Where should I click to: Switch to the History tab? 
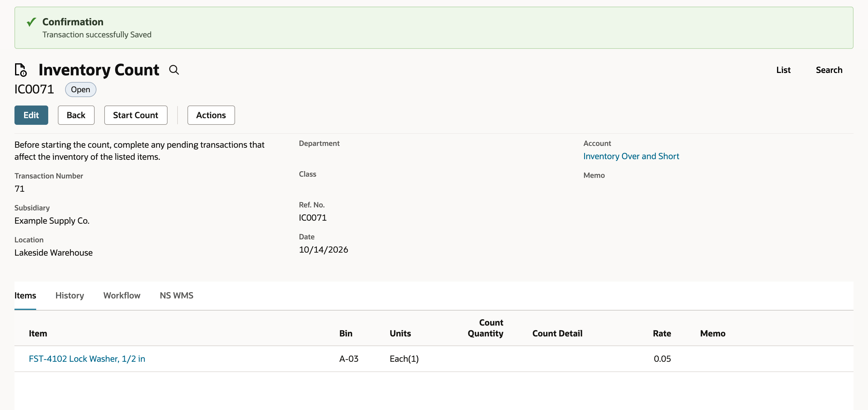pos(70,295)
